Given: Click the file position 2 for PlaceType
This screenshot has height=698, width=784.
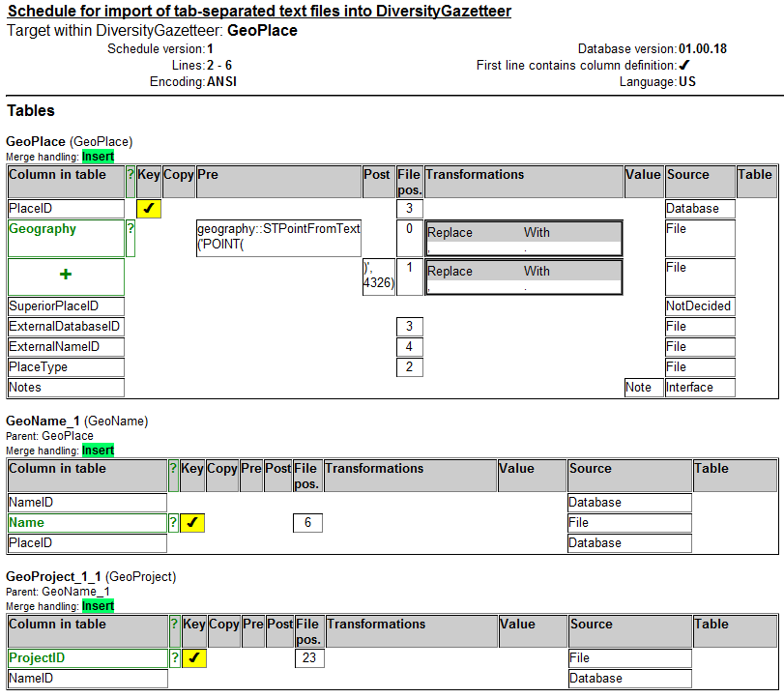Looking at the screenshot, I should [x=410, y=367].
